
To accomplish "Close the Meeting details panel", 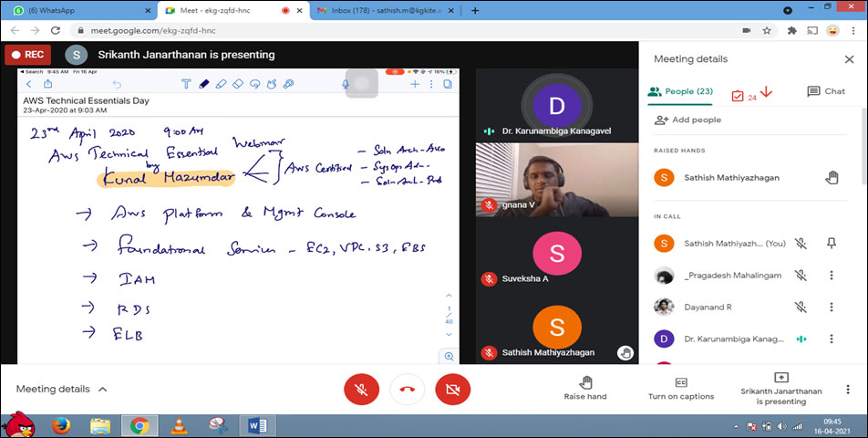I will [849, 59].
